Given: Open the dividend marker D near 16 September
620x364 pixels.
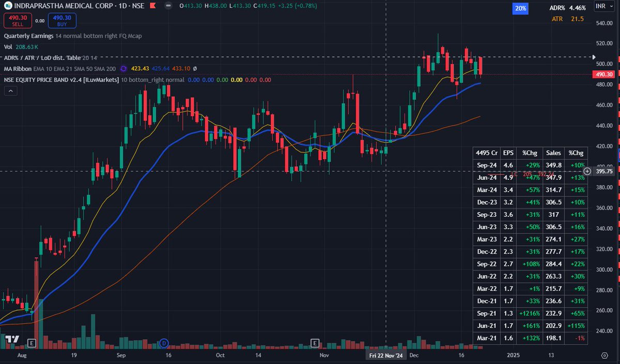Looking at the screenshot, I should (x=164, y=343).
